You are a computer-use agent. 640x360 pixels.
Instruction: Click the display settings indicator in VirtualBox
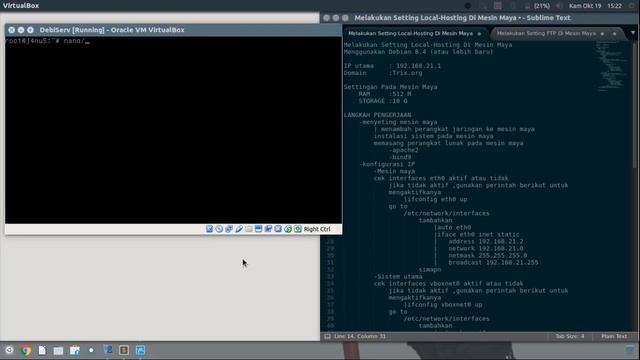(258, 229)
